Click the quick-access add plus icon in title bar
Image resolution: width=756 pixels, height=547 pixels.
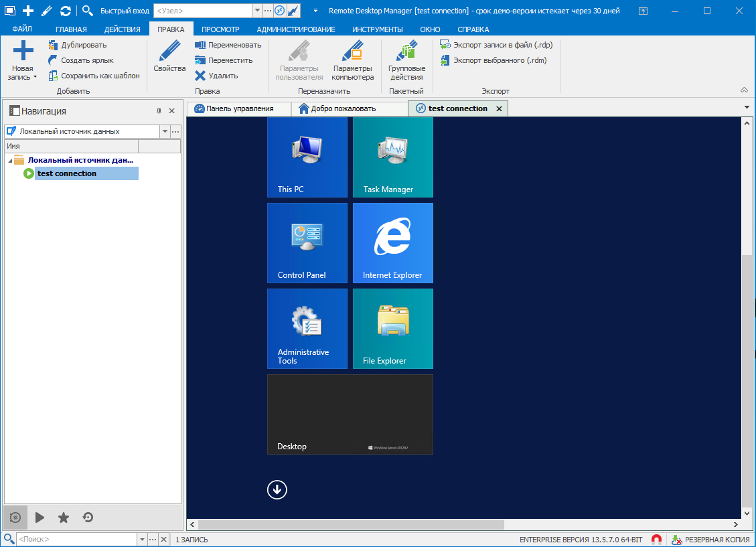tap(28, 11)
